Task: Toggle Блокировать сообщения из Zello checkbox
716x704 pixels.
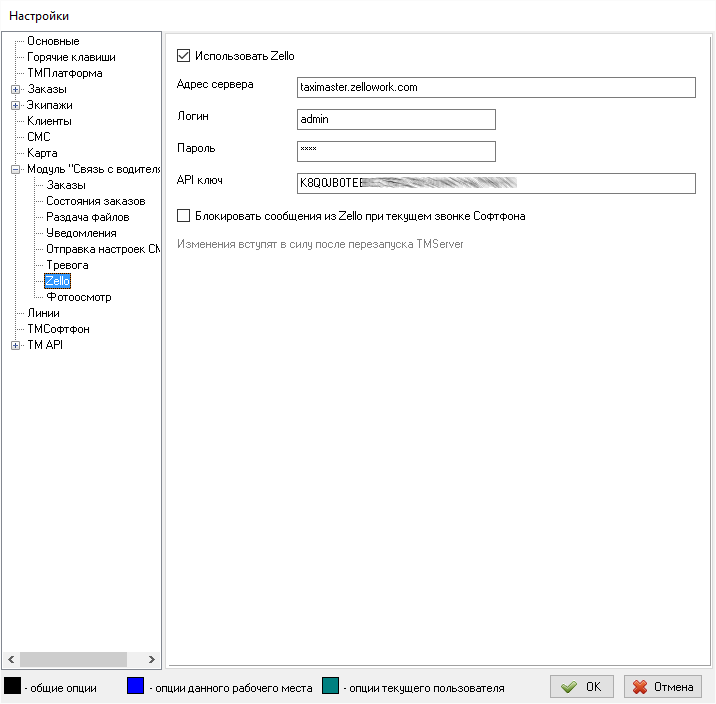Action: tap(183, 215)
